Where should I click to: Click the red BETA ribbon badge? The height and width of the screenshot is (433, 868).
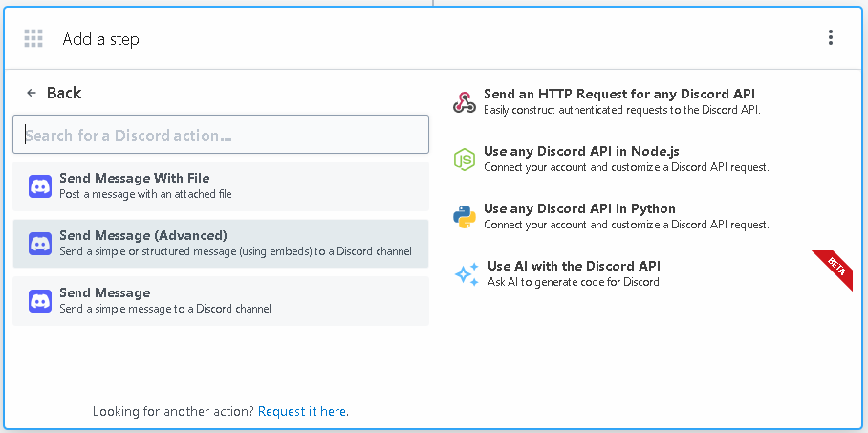point(834,270)
